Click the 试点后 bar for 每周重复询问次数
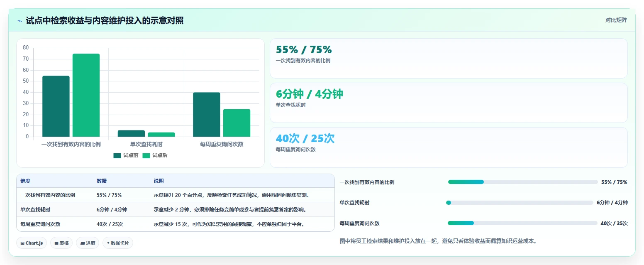The image size is (644, 265). click(237, 123)
